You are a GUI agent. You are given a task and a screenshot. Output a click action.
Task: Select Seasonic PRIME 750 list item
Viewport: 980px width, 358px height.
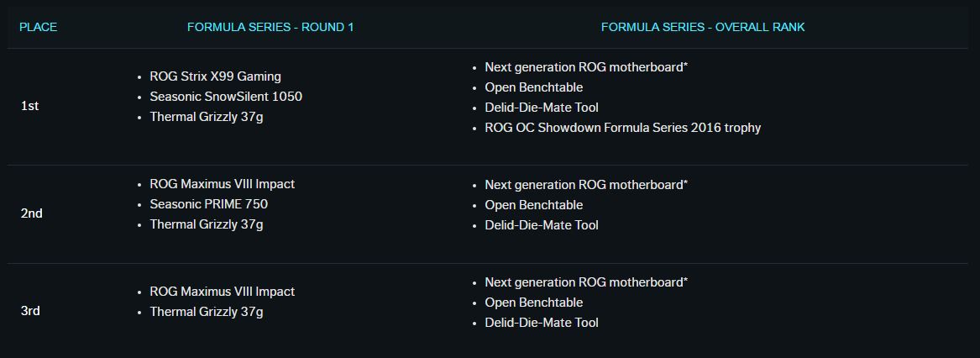point(209,204)
